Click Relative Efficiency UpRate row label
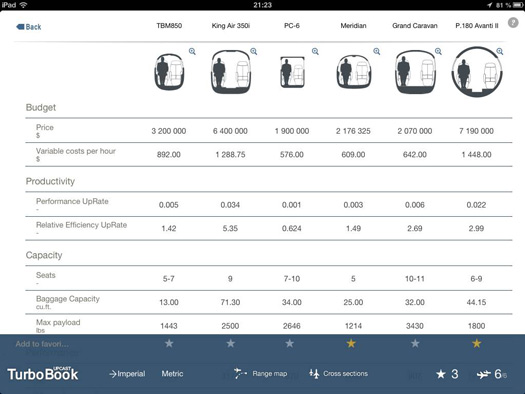 (x=81, y=225)
